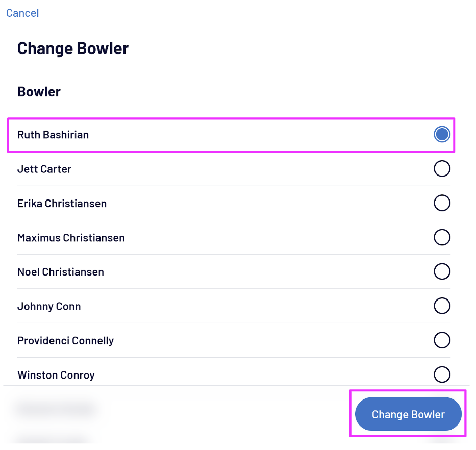Image resolution: width=476 pixels, height=450 pixels.
Task: Click the Providenci Connelly name text
Action: pyautogui.click(x=65, y=341)
